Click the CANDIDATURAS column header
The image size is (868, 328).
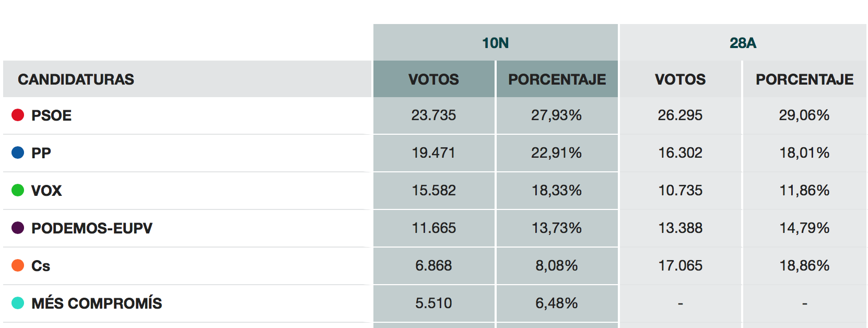point(76,79)
